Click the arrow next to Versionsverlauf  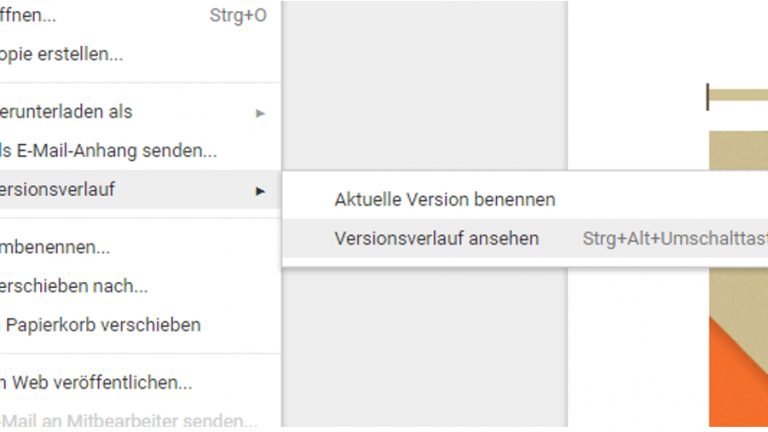tap(260, 190)
